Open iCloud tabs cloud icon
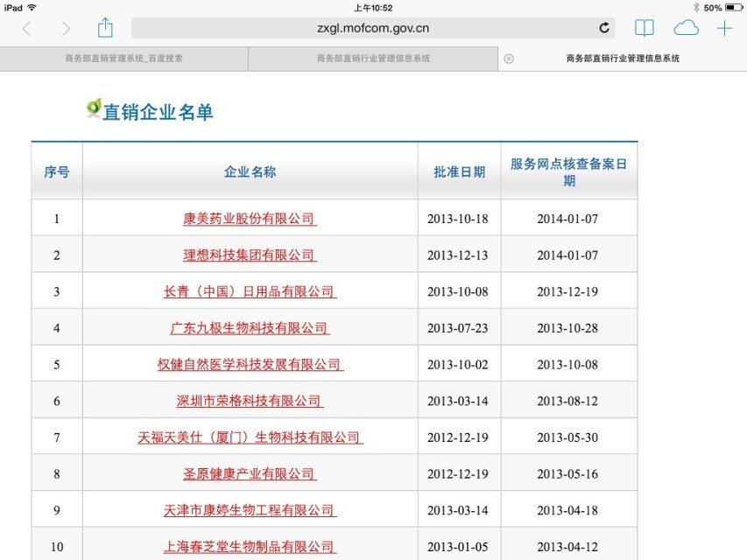747x560 pixels. pos(686,28)
